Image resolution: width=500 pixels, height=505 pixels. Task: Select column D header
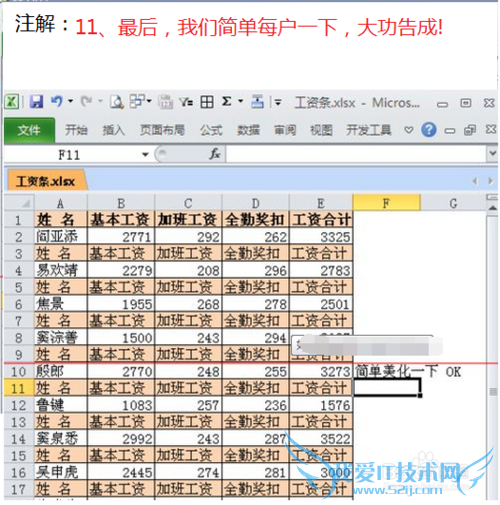(x=256, y=203)
